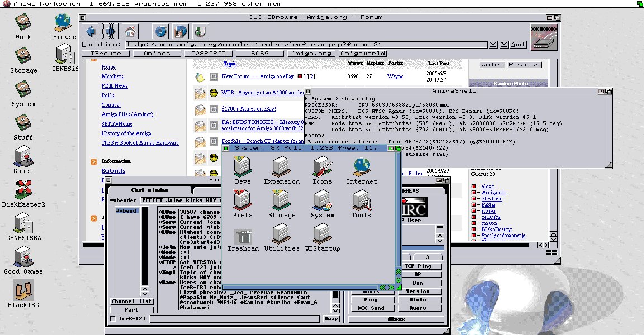The image size is (644, 335).
Task: Open the System disk on the desktop
Action: click(23, 94)
